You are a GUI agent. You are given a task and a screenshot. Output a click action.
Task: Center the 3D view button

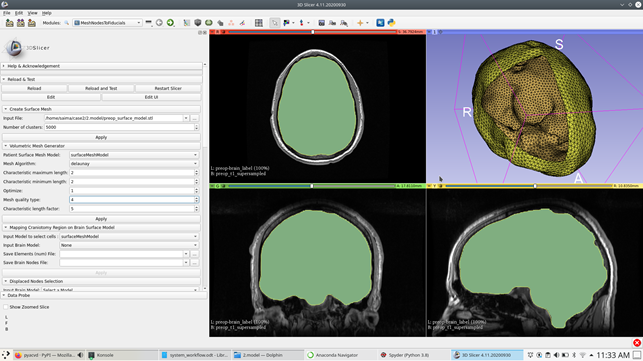[440, 32]
